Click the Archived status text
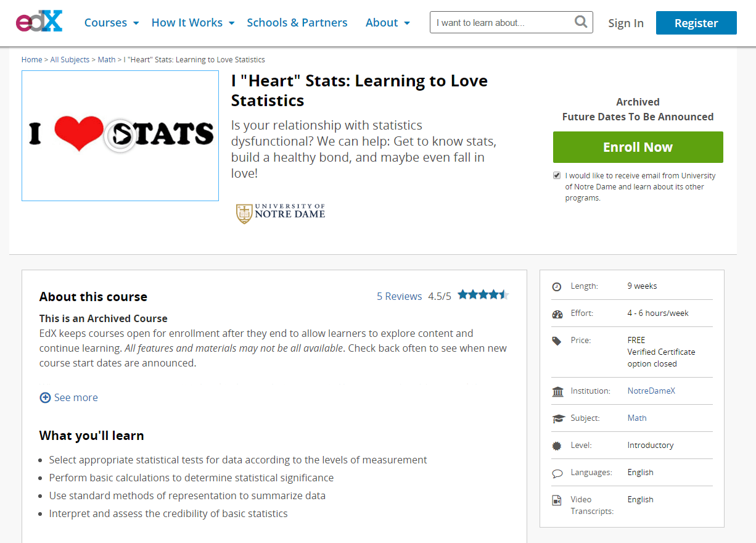The image size is (756, 543). (638, 102)
